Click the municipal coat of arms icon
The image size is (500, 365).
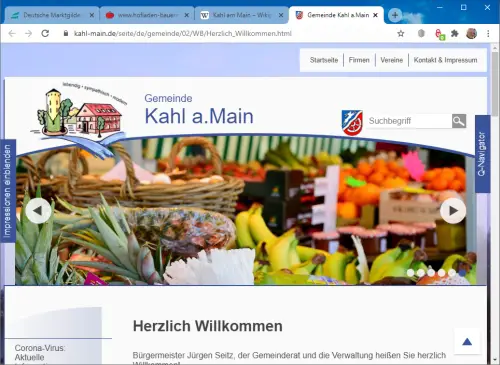352,122
